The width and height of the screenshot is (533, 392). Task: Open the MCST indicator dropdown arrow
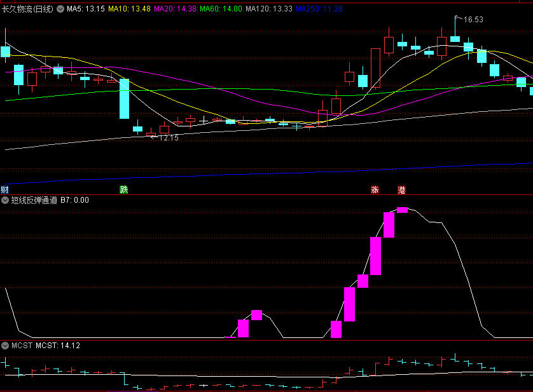click(x=5, y=346)
